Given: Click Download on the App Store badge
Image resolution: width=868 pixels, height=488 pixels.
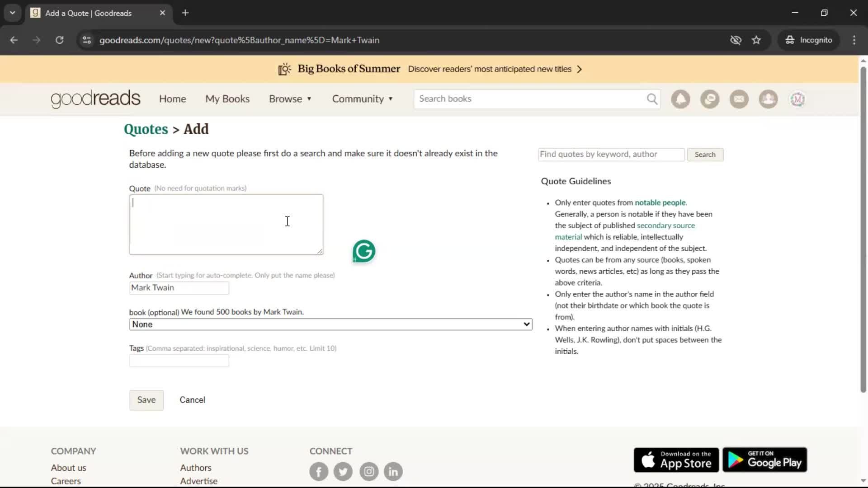Looking at the screenshot, I should coord(676,460).
